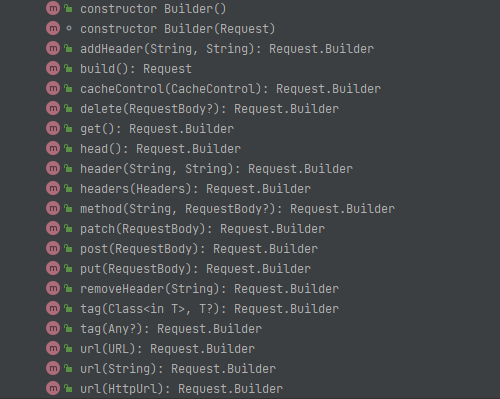Click the method icon for url(HttpUrl)
Viewport: 500px width, 399px height.
(x=53, y=388)
